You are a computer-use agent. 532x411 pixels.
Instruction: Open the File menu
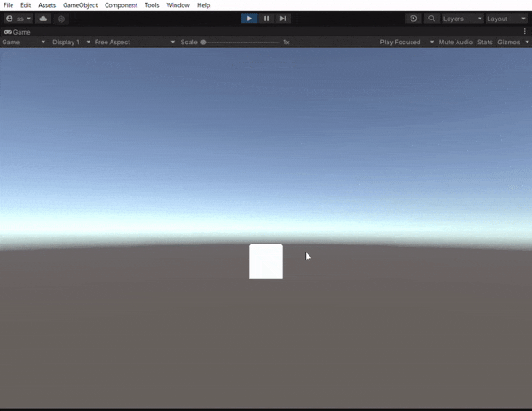8,5
